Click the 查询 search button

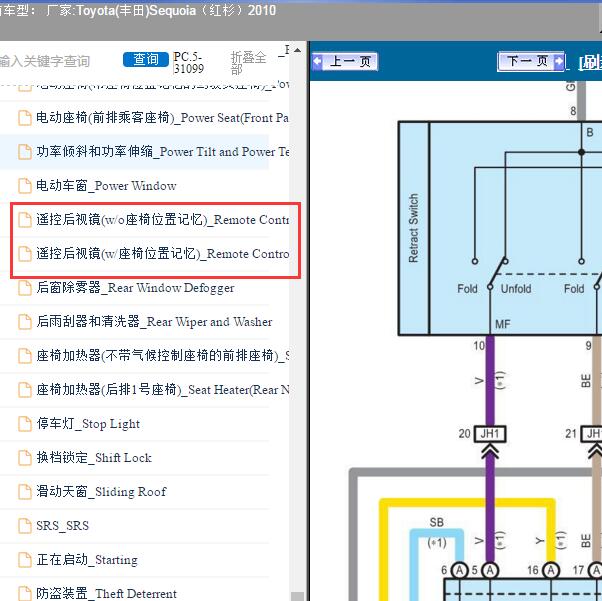point(146,60)
